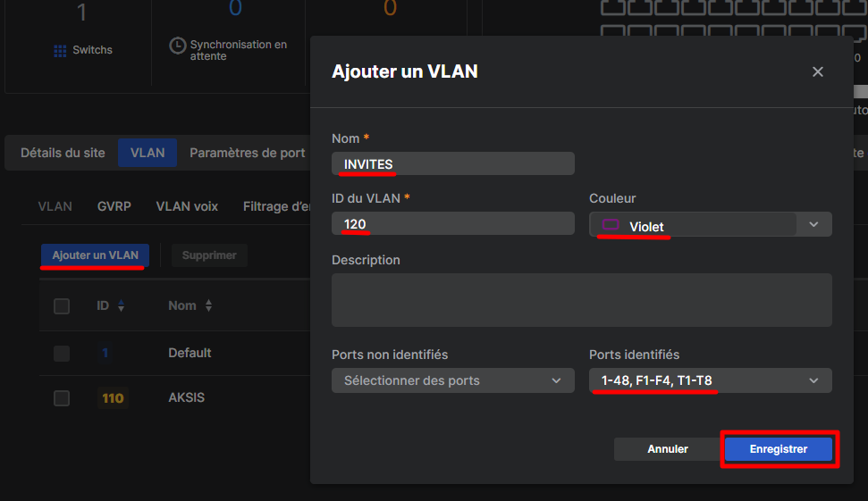Viewport: 868px width, 501px height.
Task: Click the Switchs grid icon
Action: (x=60, y=51)
